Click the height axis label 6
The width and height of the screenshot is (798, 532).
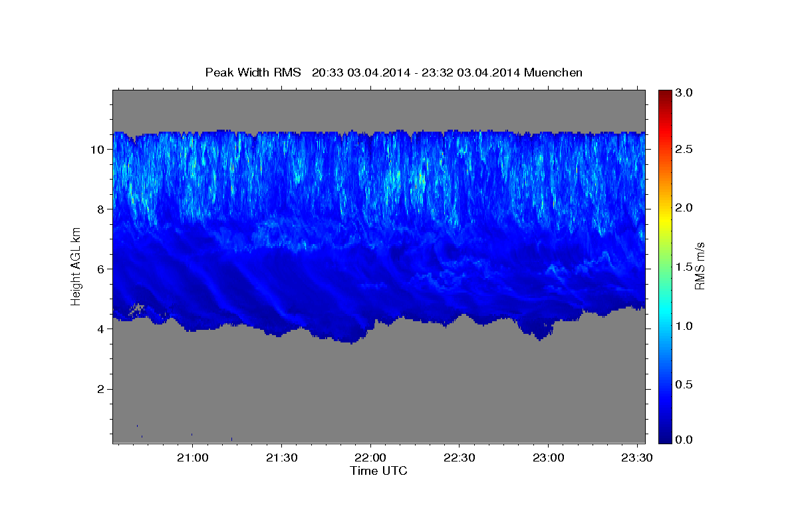click(102, 269)
